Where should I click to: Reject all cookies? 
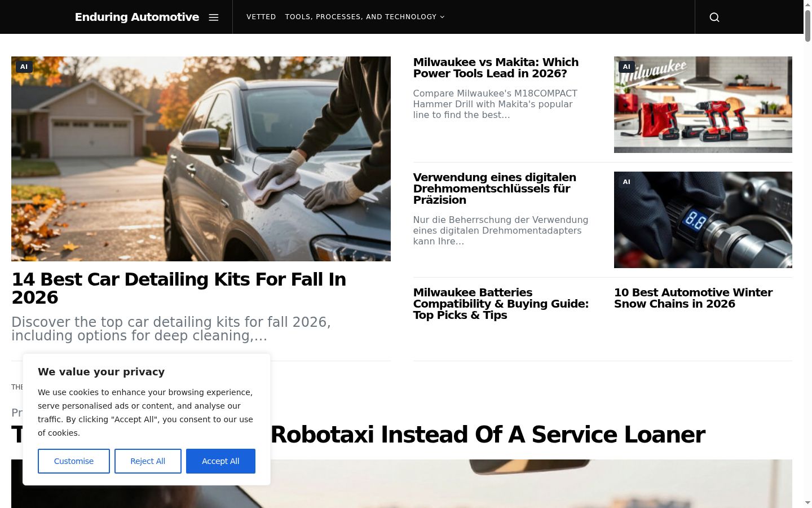coord(148,461)
